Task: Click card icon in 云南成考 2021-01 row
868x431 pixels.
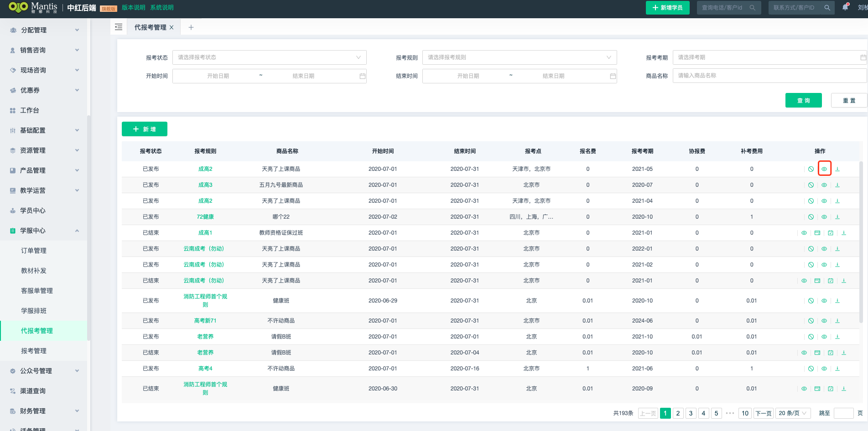Action: (817, 281)
